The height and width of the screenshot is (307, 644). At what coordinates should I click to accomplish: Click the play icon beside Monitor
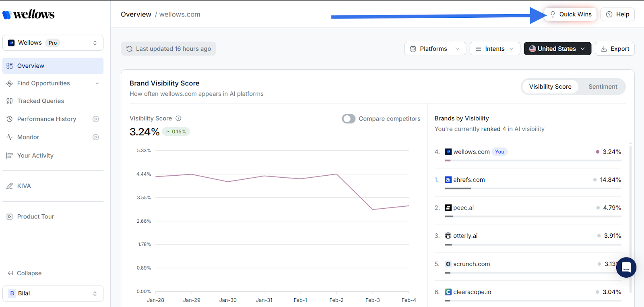tap(96, 137)
